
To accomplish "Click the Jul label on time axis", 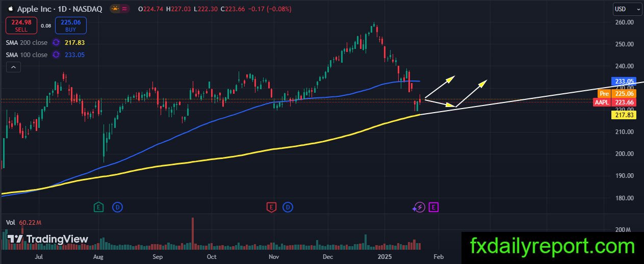I will [x=39, y=257].
